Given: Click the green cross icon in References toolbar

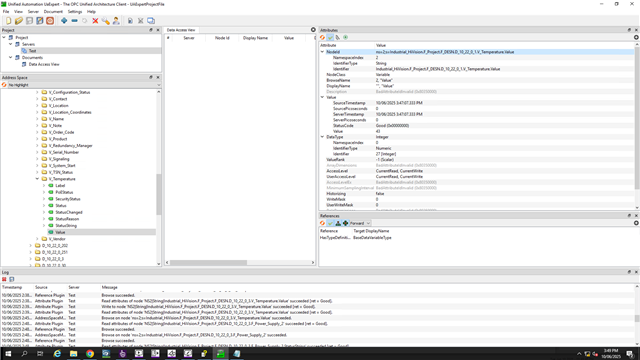Looking at the screenshot, I should [346, 223].
